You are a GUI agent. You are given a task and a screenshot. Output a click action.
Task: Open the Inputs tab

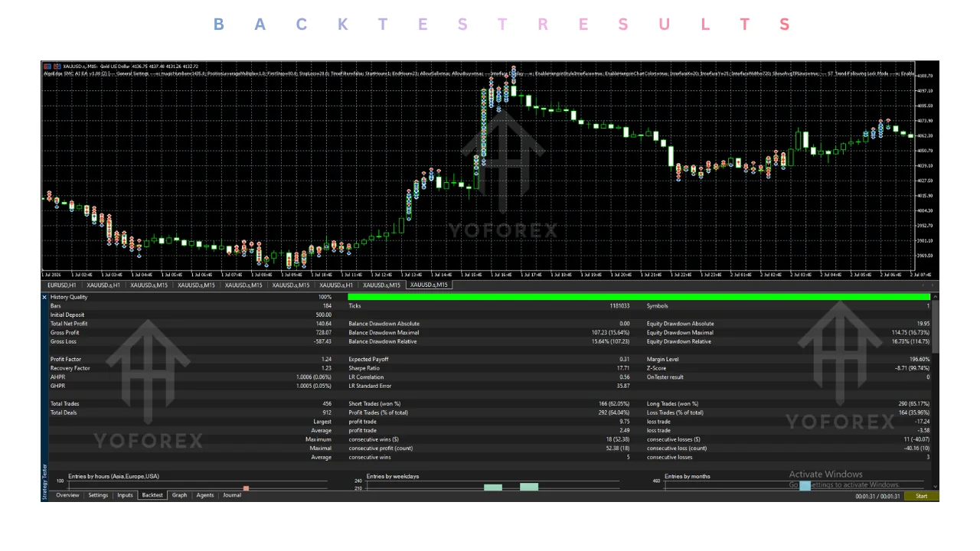coord(125,495)
